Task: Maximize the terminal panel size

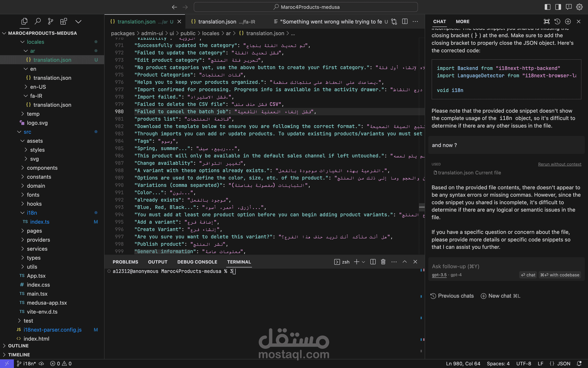Action: point(404,262)
